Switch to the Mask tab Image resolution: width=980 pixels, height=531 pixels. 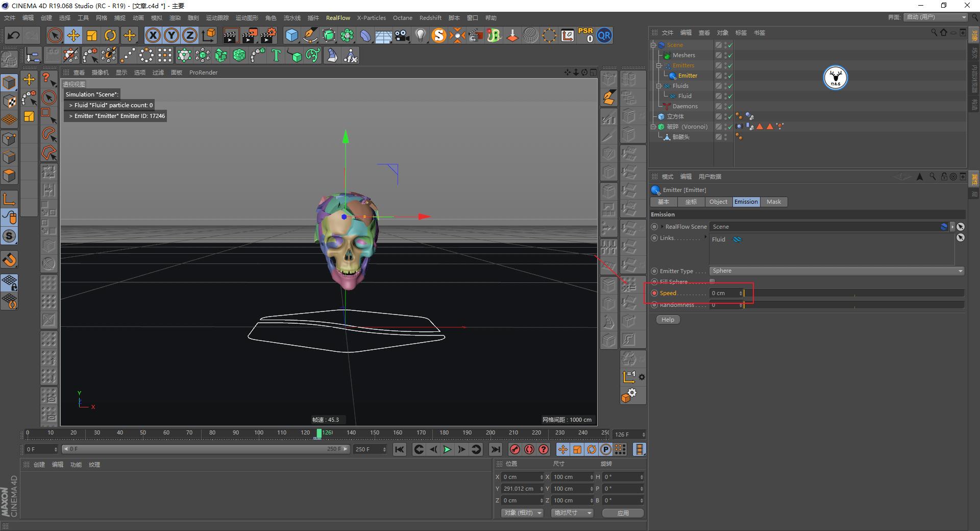point(774,202)
